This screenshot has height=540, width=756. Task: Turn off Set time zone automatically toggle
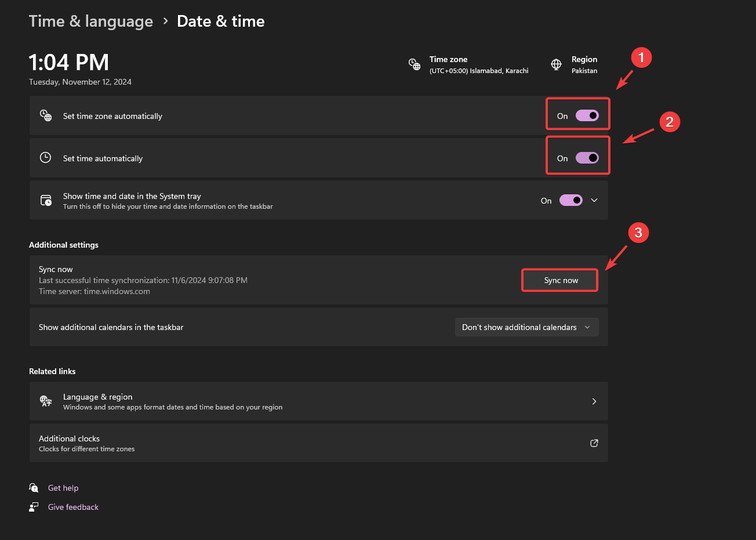coord(587,115)
